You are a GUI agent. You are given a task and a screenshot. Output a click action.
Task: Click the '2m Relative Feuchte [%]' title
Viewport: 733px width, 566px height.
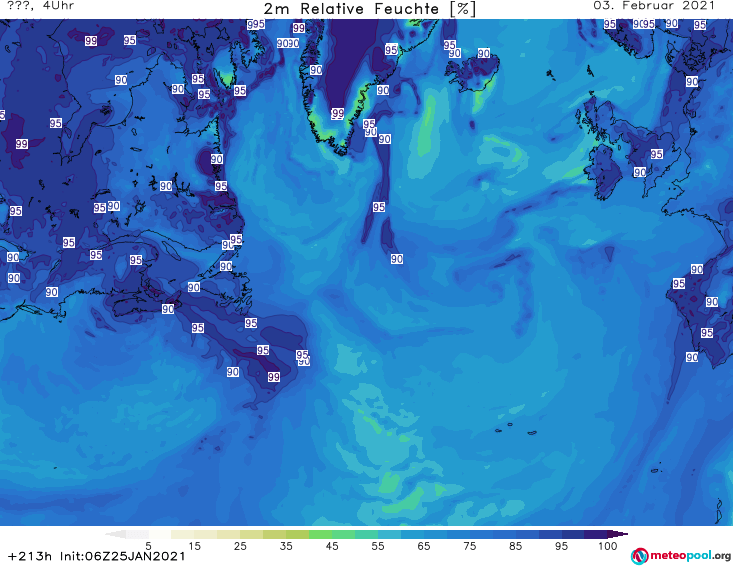(369, 9)
